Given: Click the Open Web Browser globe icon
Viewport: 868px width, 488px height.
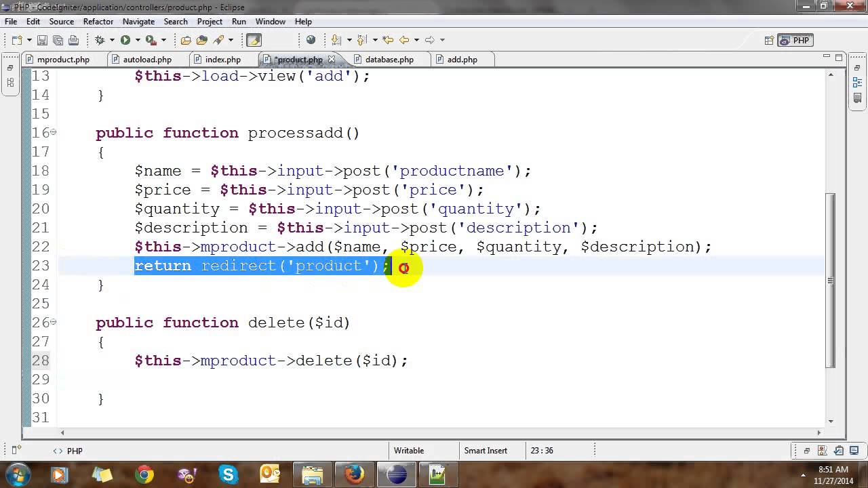Looking at the screenshot, I should (x=311, y=40).
